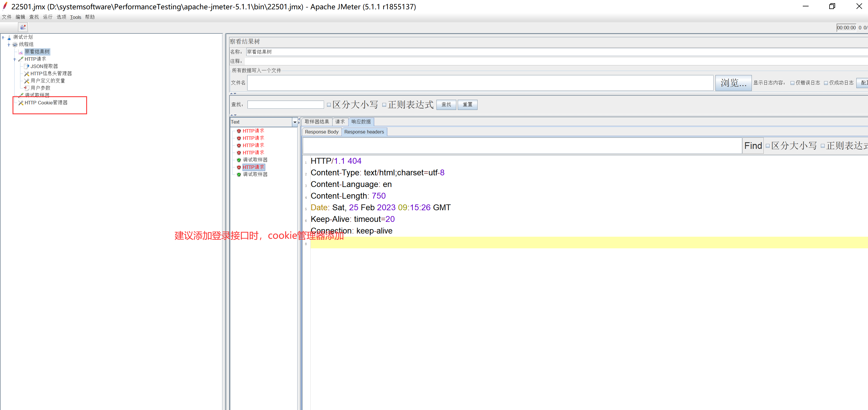Viewport: 868px width, 410px height.
Task: Click the thread group gear icon
Action: coord(15,44)
